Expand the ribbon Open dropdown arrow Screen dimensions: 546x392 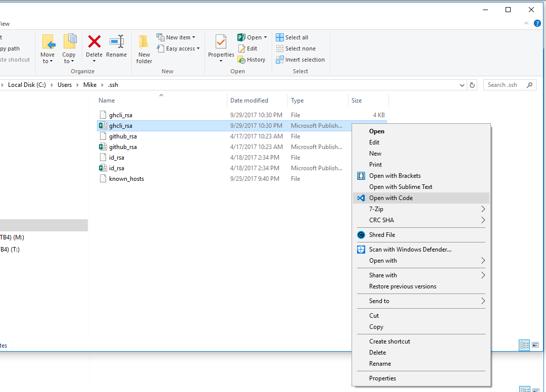pos(265,37)
